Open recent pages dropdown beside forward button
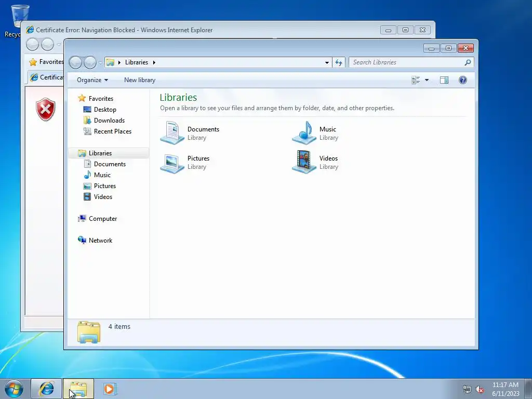The height and width of the screenshot is (399, 532). tap(100, 63)
